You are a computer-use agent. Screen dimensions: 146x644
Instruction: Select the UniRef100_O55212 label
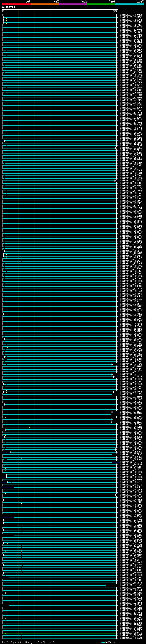point(131,311)
